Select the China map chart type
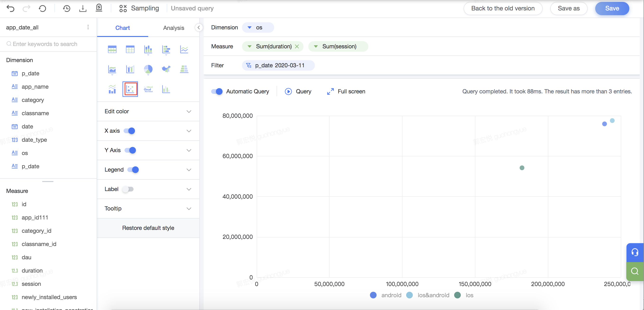Screen dimensions: 644x310 [166, 69]
